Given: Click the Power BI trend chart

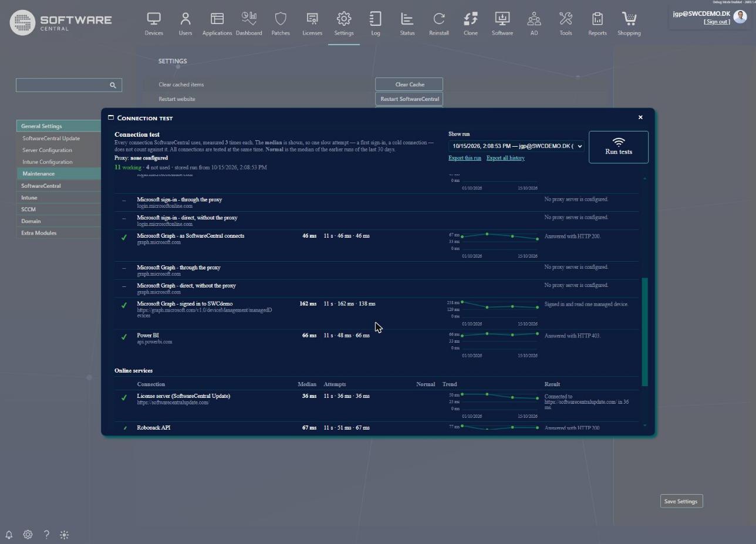Looking at the screenshot, I should point(494,343).
